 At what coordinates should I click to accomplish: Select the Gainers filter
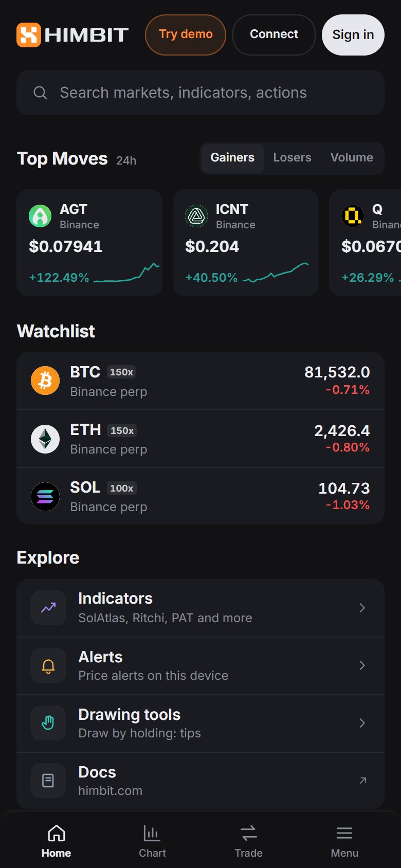(x=232, y=158)
